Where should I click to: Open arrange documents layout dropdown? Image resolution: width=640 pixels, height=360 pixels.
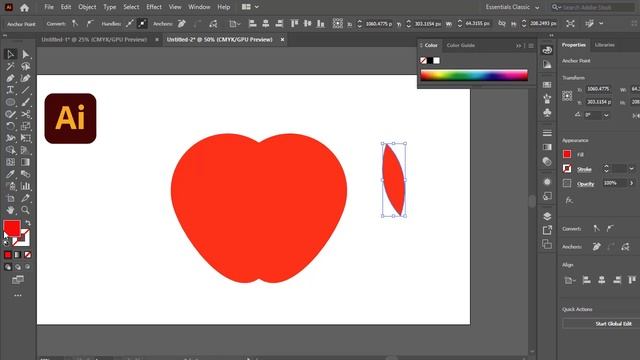(x=250, y=7)
